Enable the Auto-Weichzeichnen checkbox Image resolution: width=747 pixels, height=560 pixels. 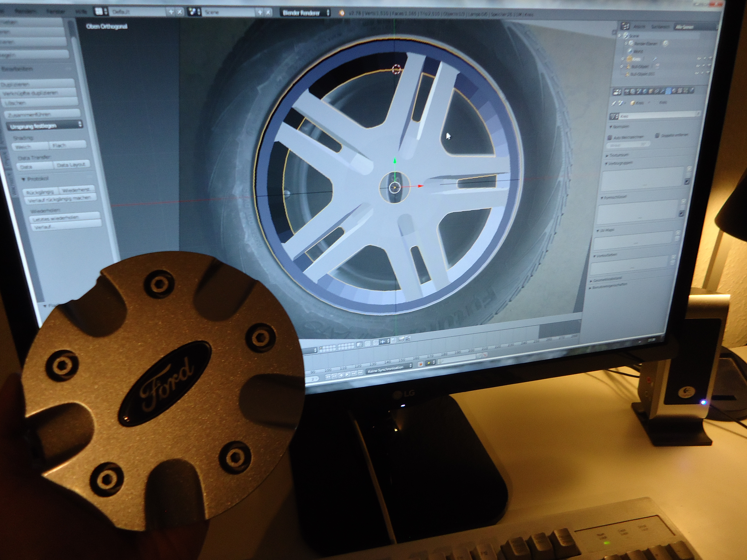610,138
